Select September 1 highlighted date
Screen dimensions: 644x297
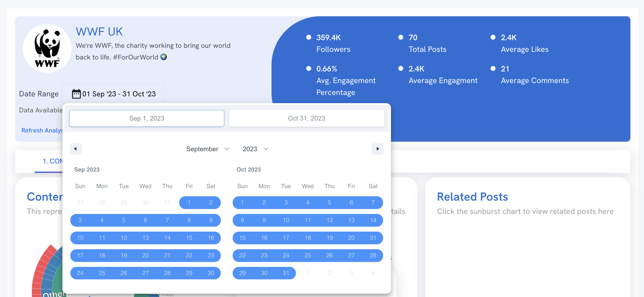tap(189, 203)
